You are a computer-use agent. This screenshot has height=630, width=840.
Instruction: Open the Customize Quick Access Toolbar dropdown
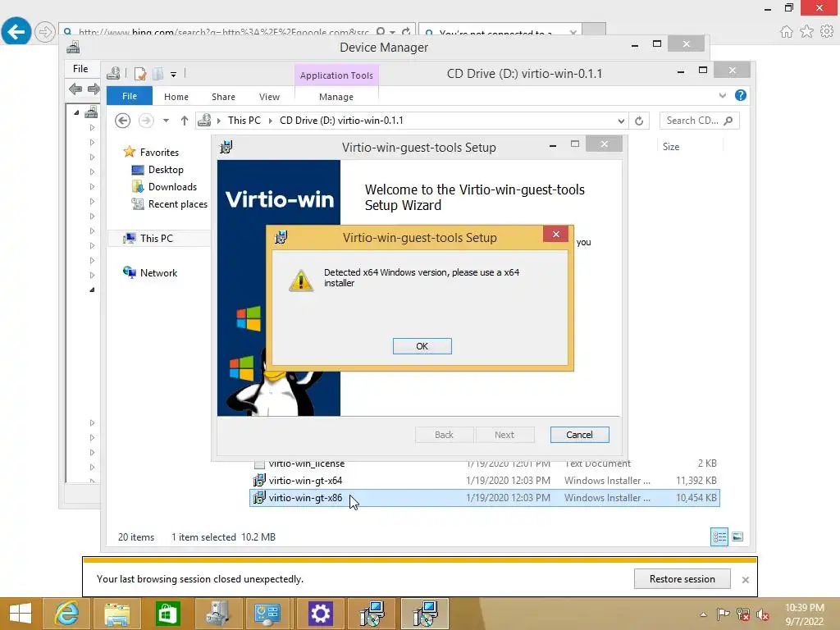(x=174, y=75)
